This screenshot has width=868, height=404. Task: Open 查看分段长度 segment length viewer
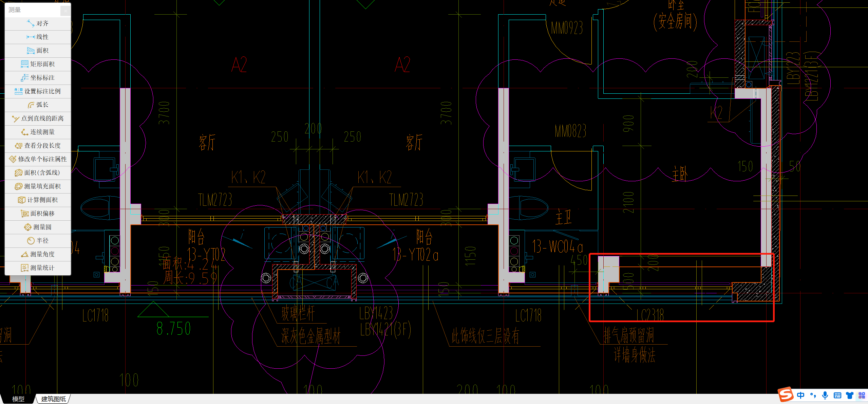click(38, 146)
